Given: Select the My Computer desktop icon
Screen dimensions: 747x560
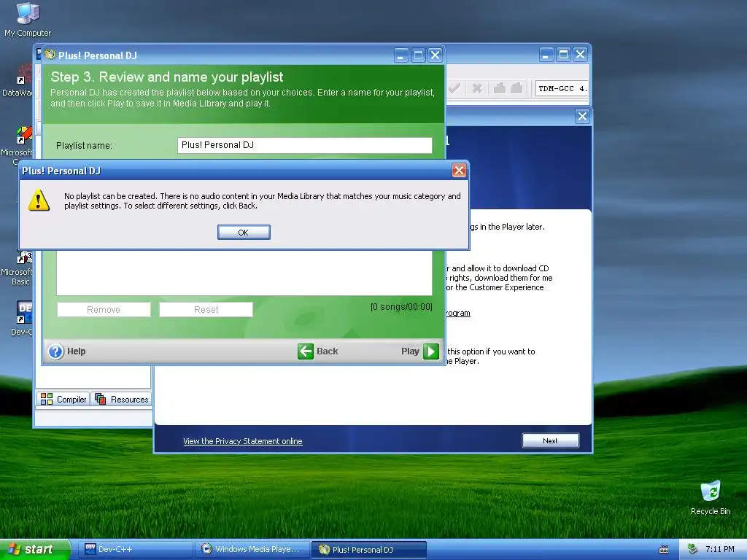Looking at the screenshot, I should (28, 19).
